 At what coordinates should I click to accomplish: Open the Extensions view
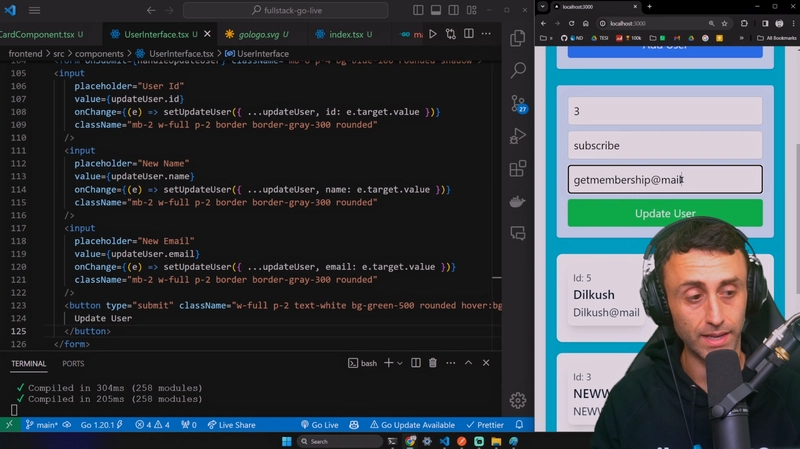pyautogui.click(x=517, y=169)
